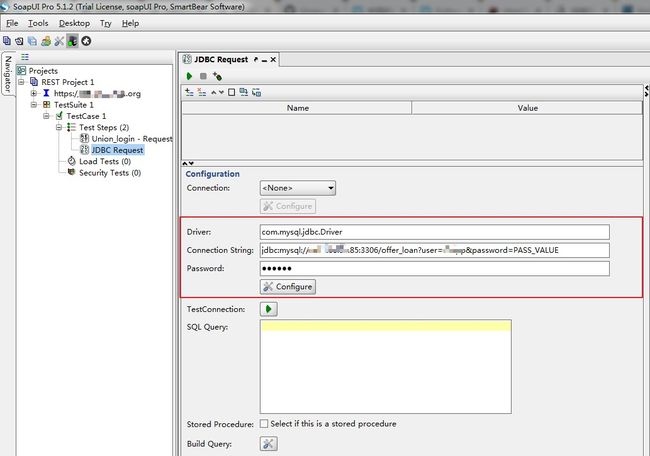Collapse the TestSuite 1 node
This screenshot has width=650, height=456.
coord(34,104)
